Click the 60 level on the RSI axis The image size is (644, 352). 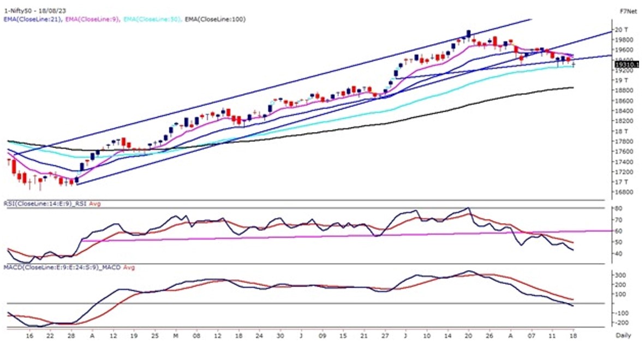619,231
